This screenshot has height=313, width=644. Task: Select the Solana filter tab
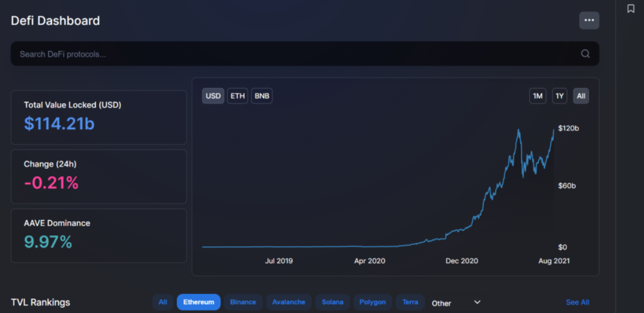tap(333, 303)
